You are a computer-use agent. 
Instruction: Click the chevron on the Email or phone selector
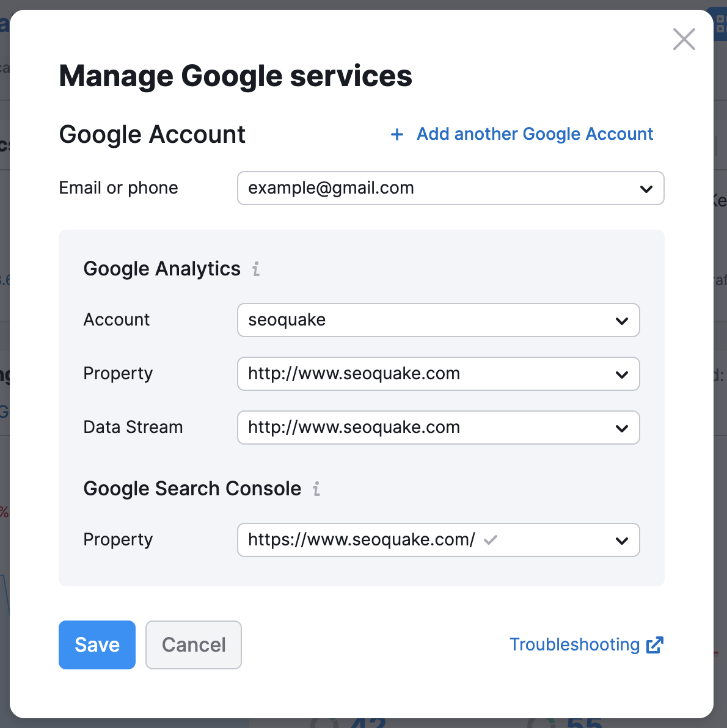click(x=646, y=188)
